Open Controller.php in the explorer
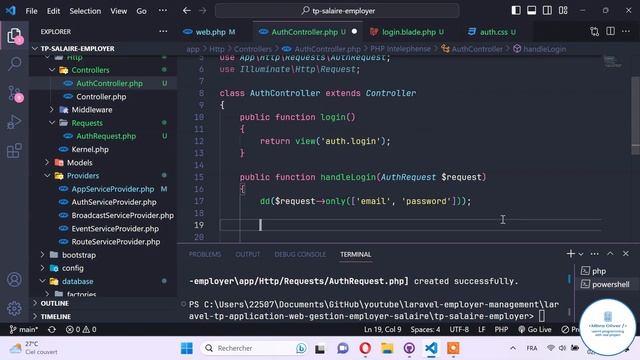This screenshot has width=640, height=360. (101, 97)
